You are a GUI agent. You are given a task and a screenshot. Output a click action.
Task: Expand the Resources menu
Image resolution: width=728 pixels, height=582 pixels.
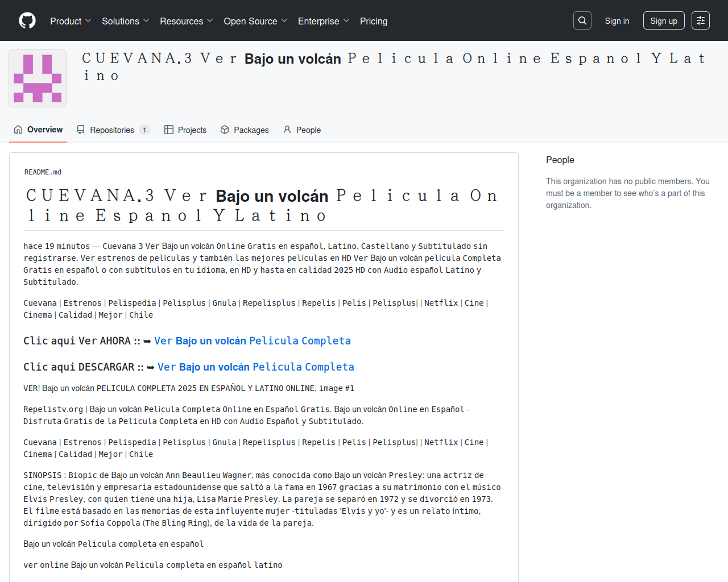[x=187, y=21]
